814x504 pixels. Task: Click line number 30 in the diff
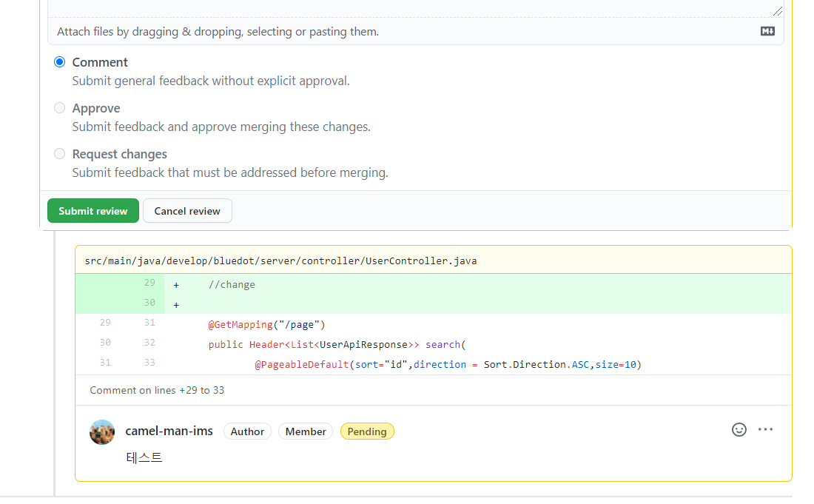point(149,303)
